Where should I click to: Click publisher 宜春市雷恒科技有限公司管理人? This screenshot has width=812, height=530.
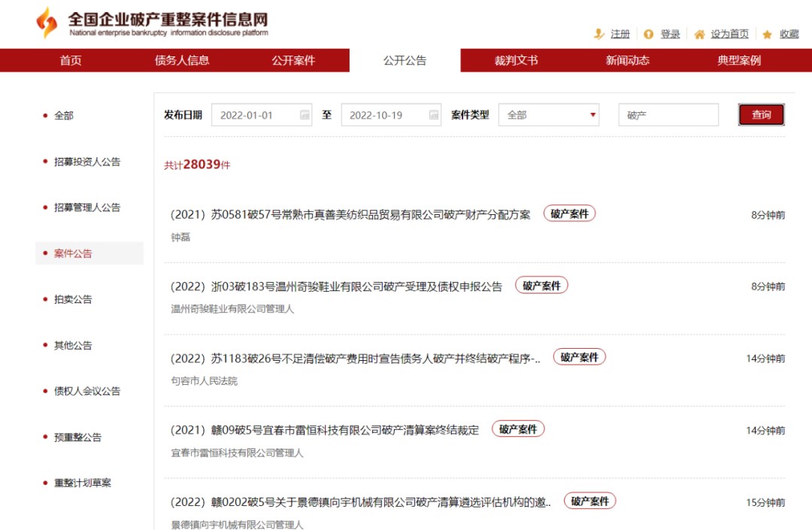tap(237, 453)
